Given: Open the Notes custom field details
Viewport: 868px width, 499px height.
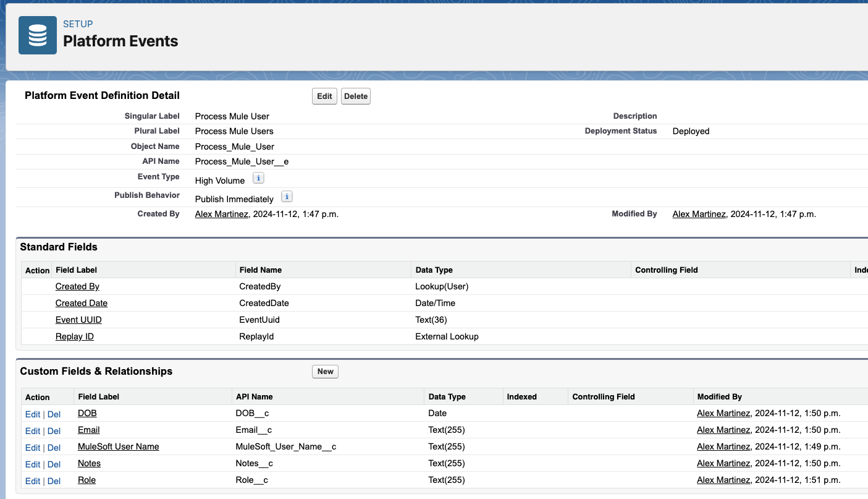Looking at the screenshot, I should pos(88,463).
